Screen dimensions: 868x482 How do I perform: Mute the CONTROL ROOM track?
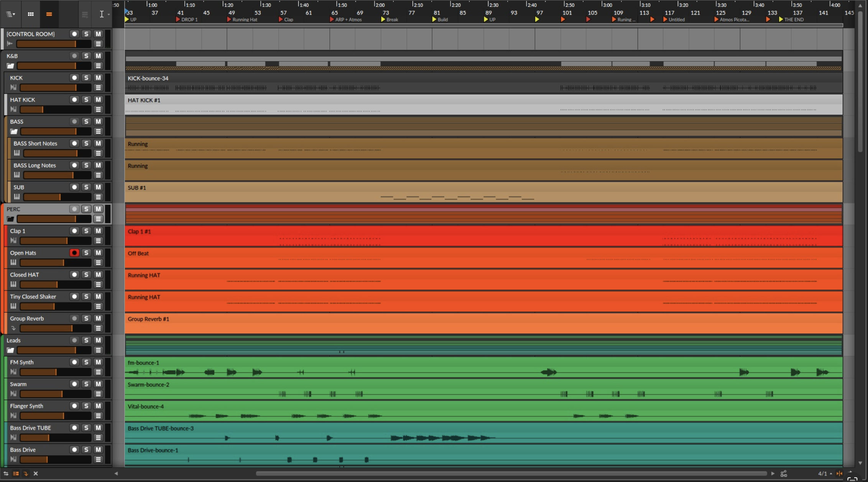(98, 34)
